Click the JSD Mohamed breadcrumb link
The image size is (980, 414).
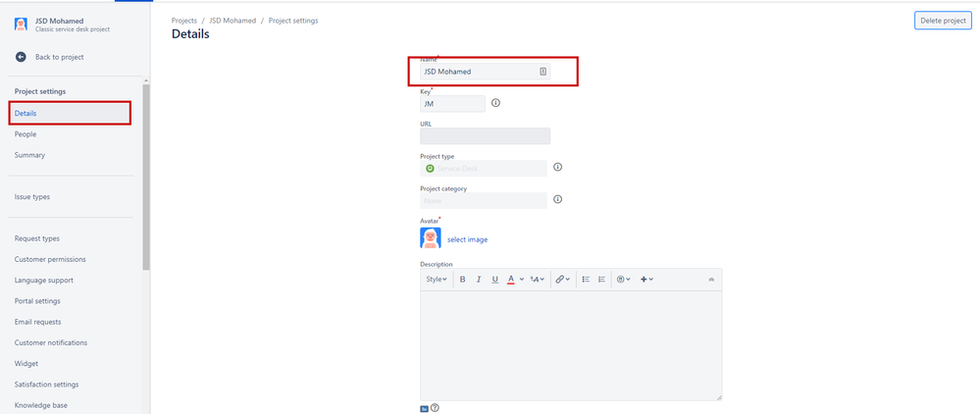232,21
